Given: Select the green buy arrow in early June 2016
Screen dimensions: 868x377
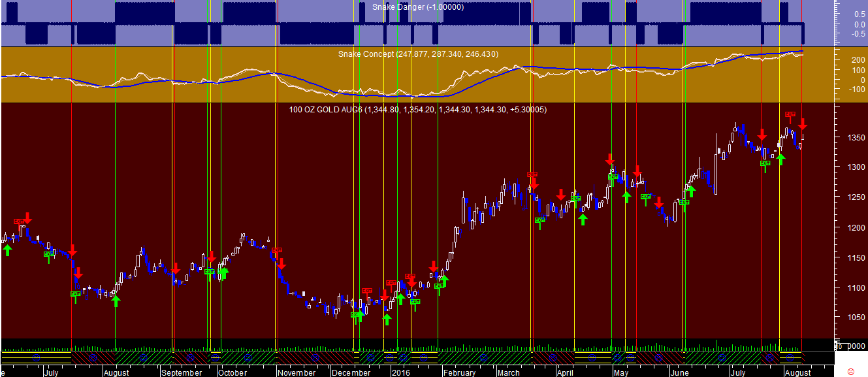Looking at the screenshot, I should tap(691, 191).
